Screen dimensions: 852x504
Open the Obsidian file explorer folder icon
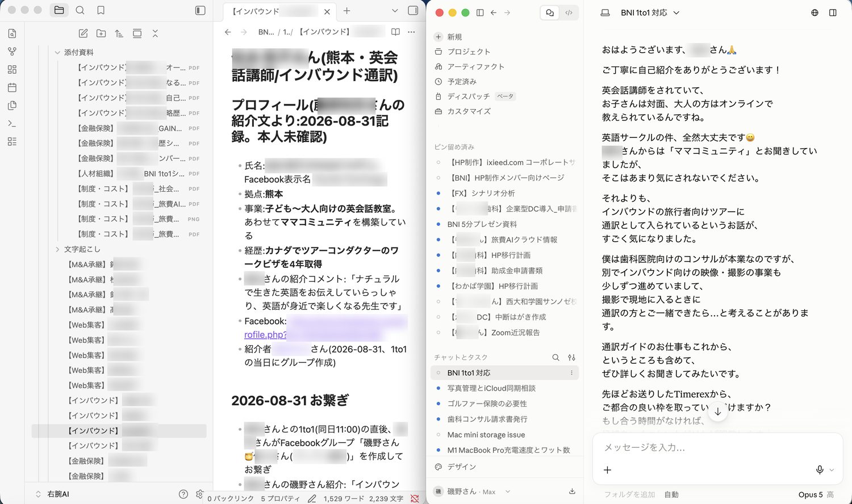(x=59, y=10)
